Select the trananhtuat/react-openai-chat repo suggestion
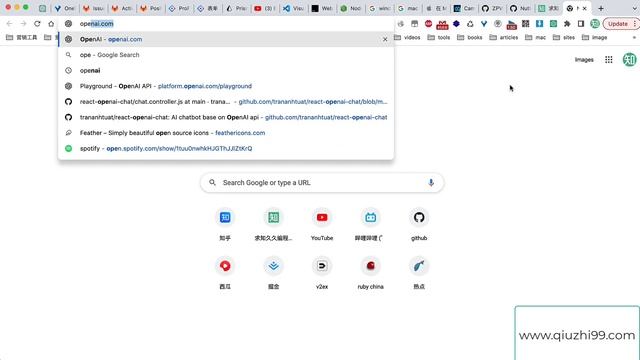Screen dimensions: 640x360 click(226, 117)
